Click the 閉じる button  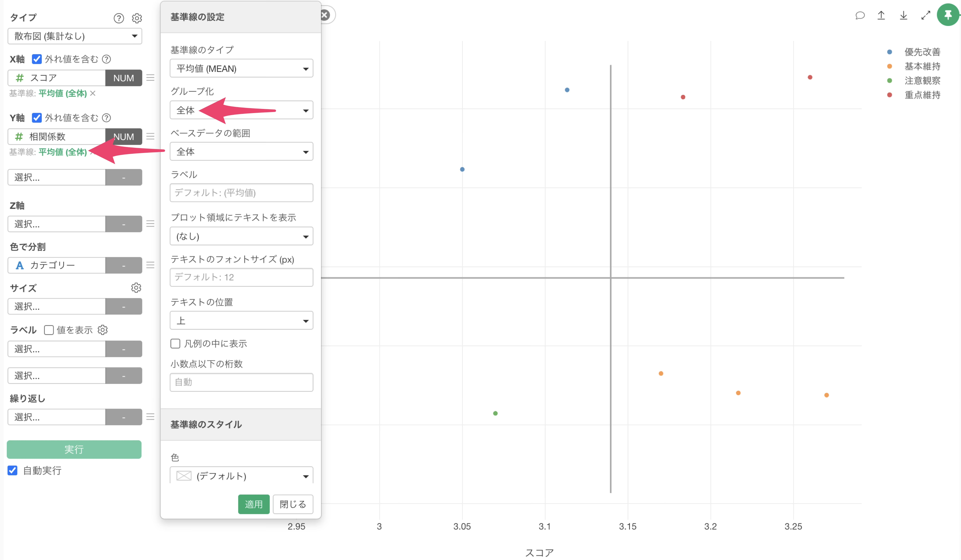tap(293, 504)
